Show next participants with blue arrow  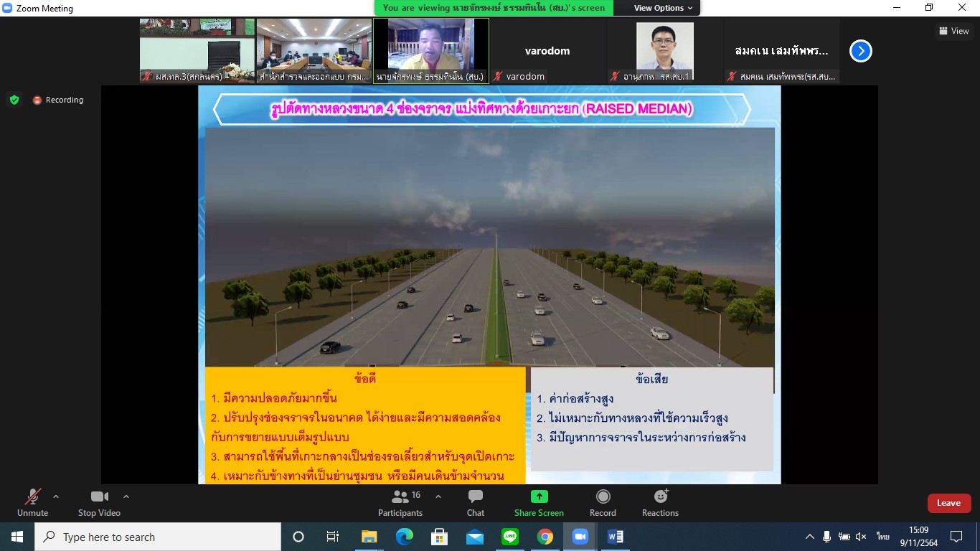860,51
